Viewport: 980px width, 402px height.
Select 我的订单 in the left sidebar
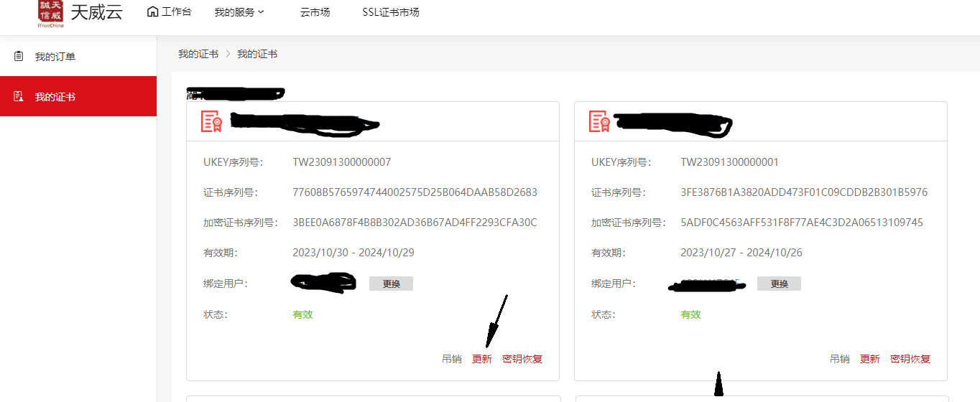click(55, 57)
